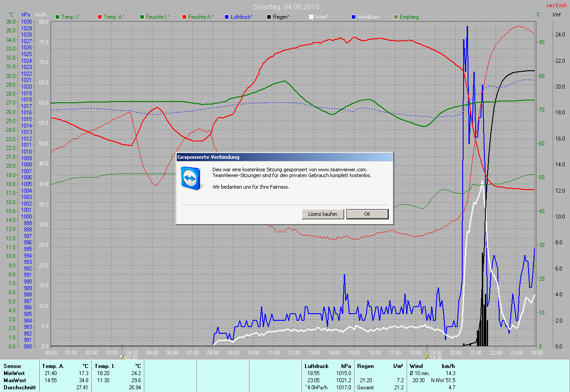This screenshot has height=392, width=570.
Task: Click the indoor max temperature value 29.6
Action: coord(136,380)
